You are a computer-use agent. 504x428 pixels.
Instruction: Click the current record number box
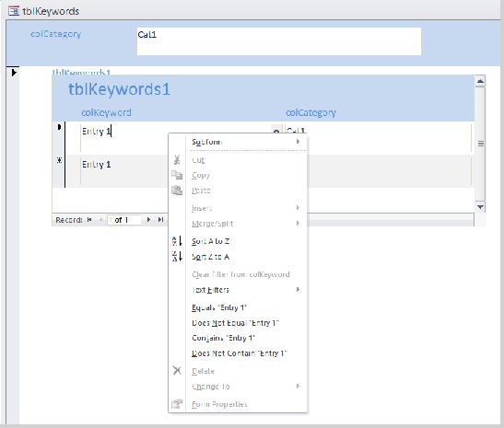click(x=124, y=220)
